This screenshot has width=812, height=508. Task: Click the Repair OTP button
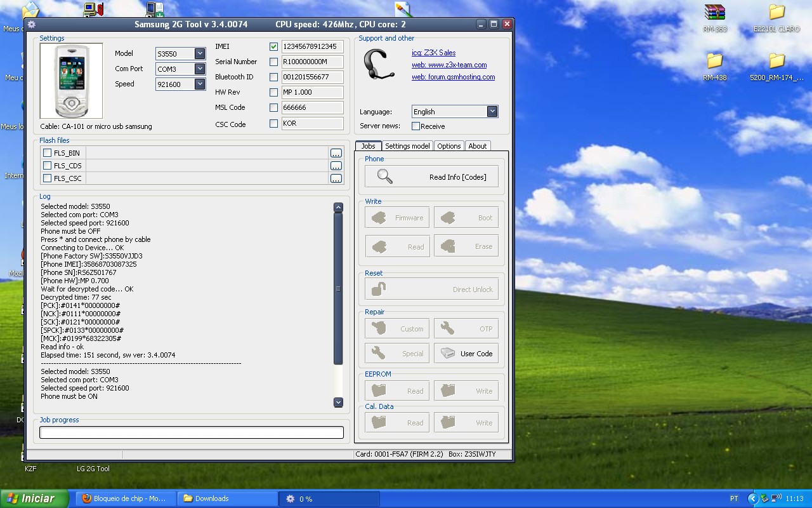[x=466, y=329]
